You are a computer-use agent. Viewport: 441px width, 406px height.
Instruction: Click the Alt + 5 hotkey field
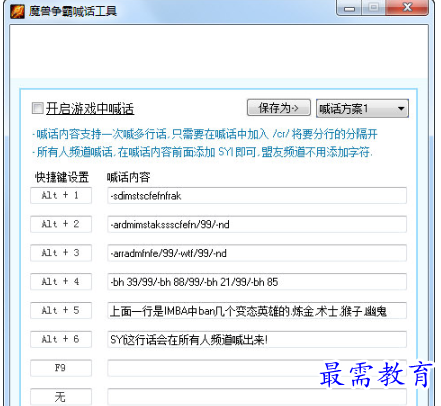coord(61,310)
